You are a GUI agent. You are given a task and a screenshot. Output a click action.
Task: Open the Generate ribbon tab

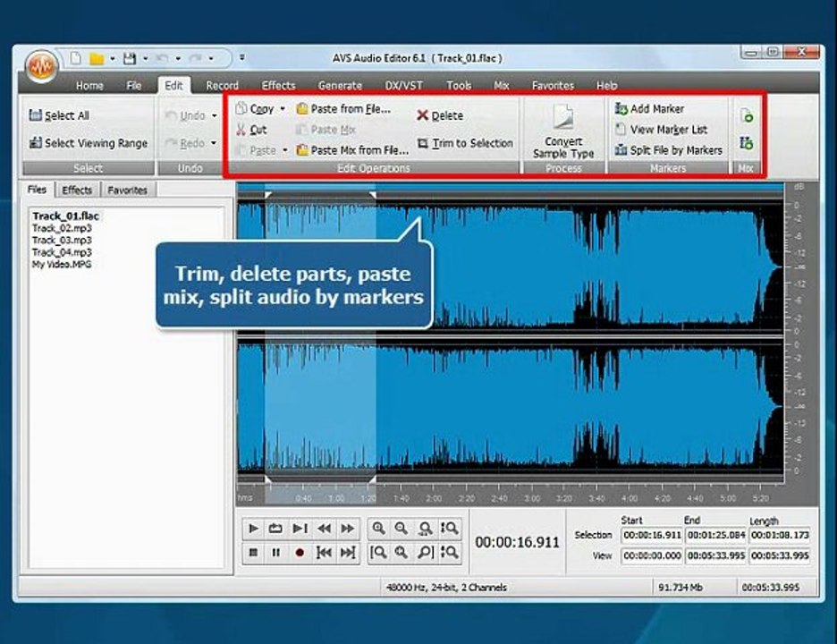[x=340, y=86]
